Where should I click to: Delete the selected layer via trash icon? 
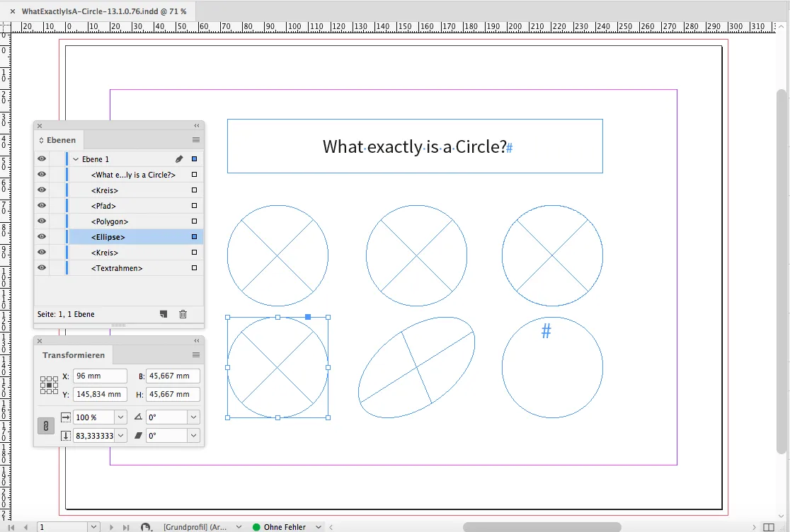point(183,314)
